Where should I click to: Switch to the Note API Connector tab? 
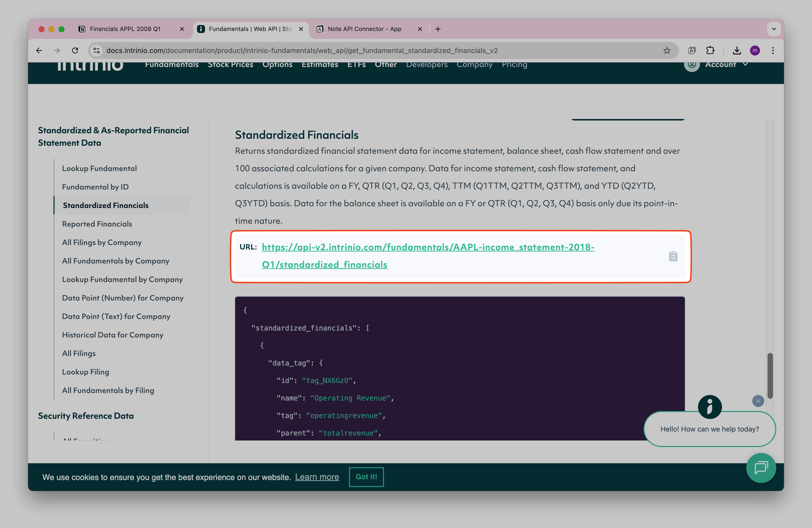[x=364, y=29]
